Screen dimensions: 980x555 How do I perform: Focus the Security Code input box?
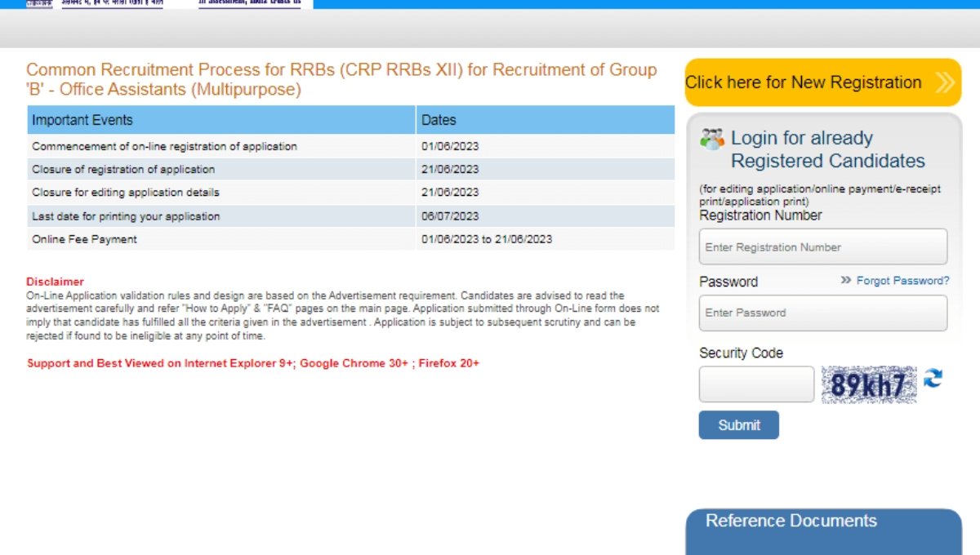click(756, 384)
